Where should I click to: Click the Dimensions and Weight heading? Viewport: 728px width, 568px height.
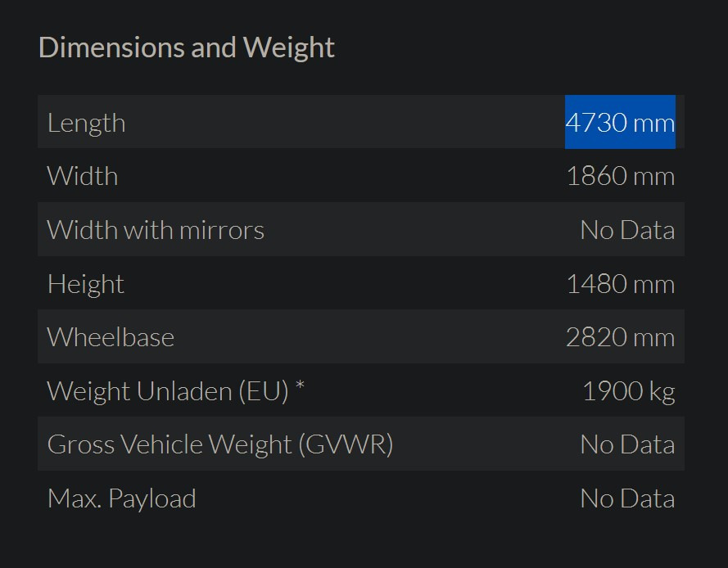click(x=186, y=47)
